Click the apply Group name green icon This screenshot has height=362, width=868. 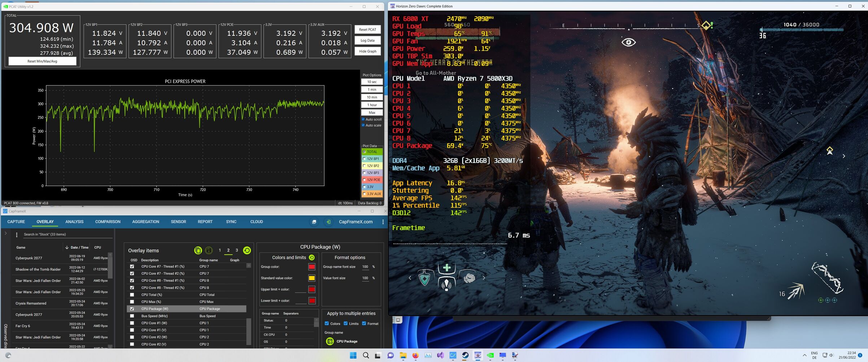(x=330, y=341)
